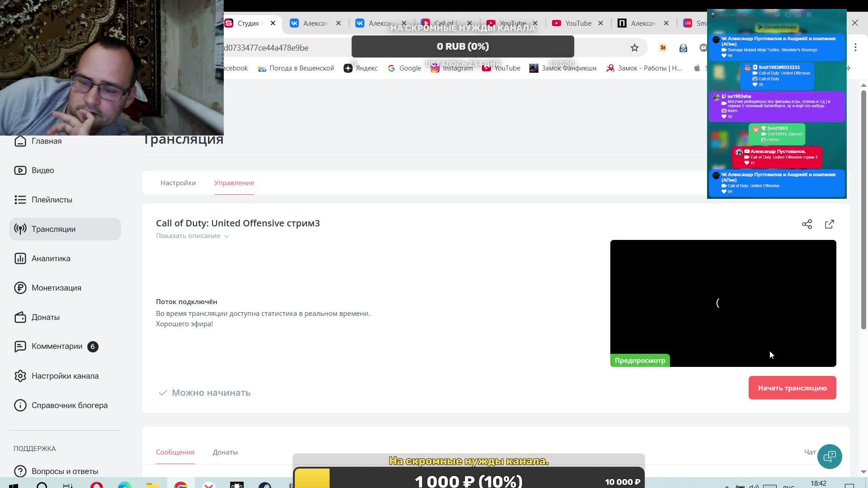Open the Донаты wallet icon
Image resolution: width=868 pixels, height=488 pixels.
tap(20, 317)
